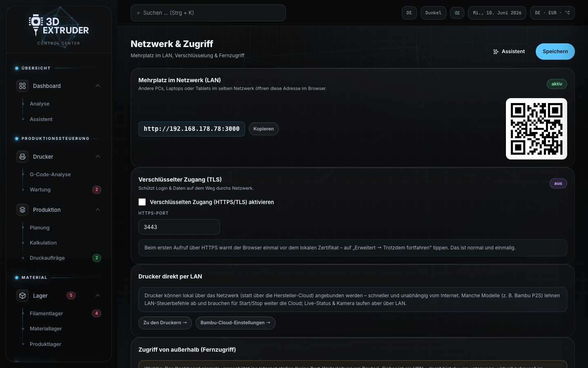This screenshot has width=588, height=368.
Task: Open Analyse in the sidebar
Action: tap(40, 104)
